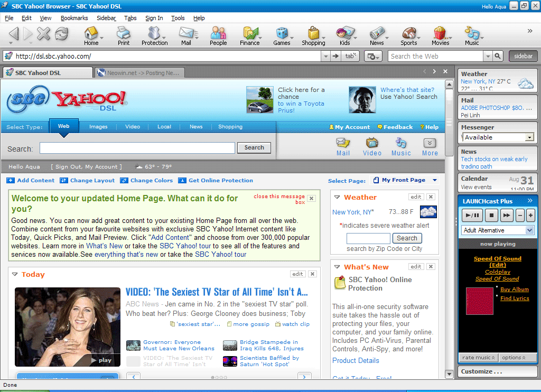Click the Search button next to the search box
541x392 pixels.
click(254, 148)
